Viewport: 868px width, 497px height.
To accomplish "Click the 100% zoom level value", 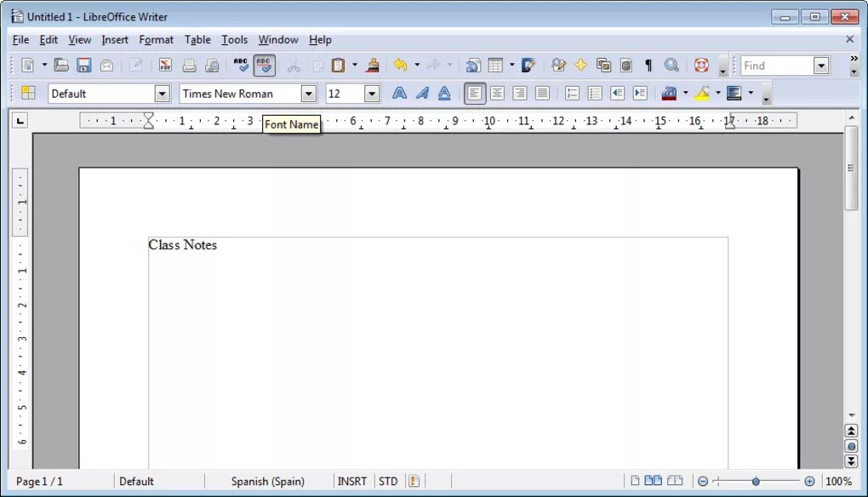I will coord(839,482).
